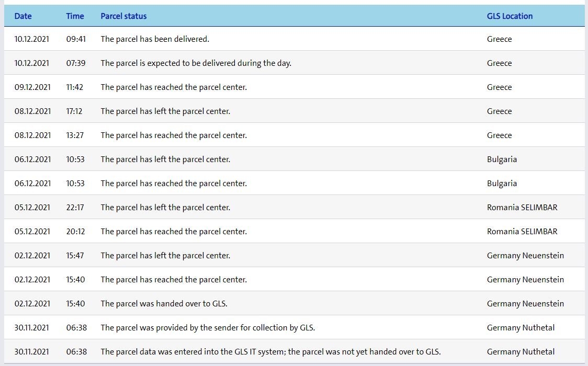Select status text in the 15:47 row
The height and width of the screenshot is (366, 588).
(165, 256)
